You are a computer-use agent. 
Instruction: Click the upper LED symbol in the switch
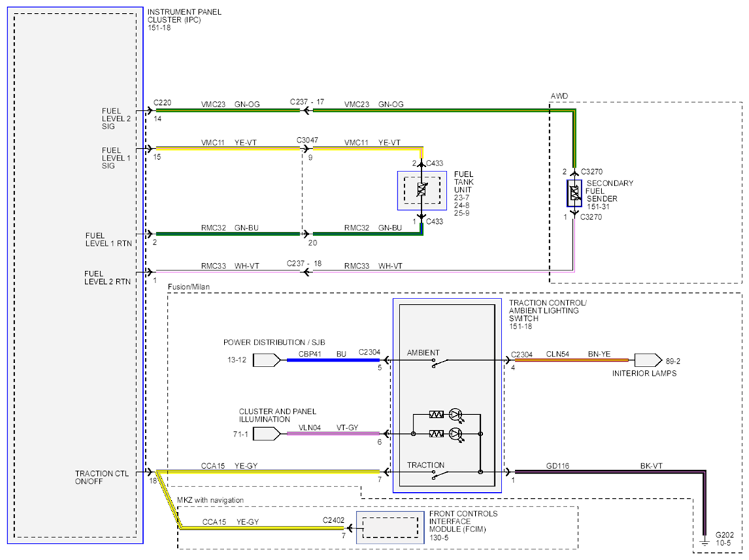(457, 415)
